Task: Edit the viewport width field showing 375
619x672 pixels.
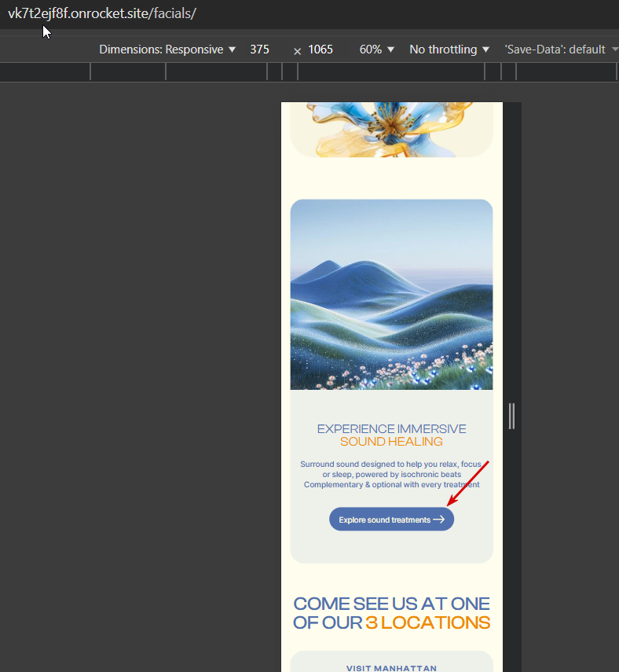Action: (x=259, y=50)
